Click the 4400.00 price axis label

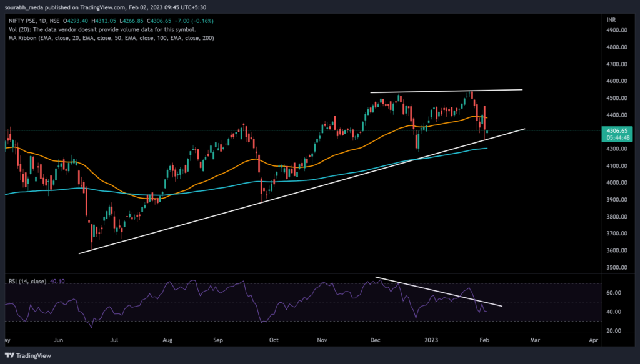[617, 115]
